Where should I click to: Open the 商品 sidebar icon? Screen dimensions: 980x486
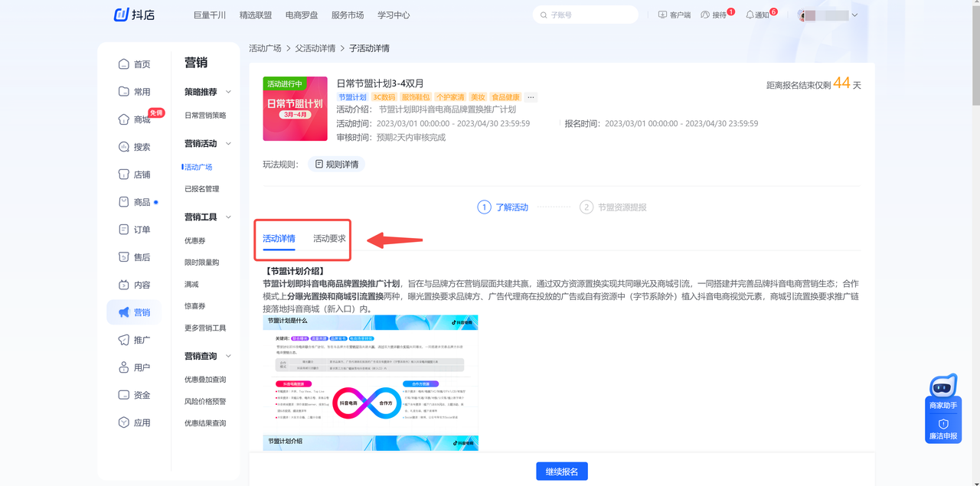click(124, 202)
